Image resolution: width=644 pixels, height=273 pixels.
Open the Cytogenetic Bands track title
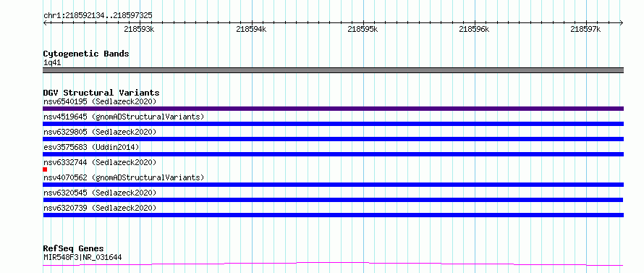[x=86, y=54]
